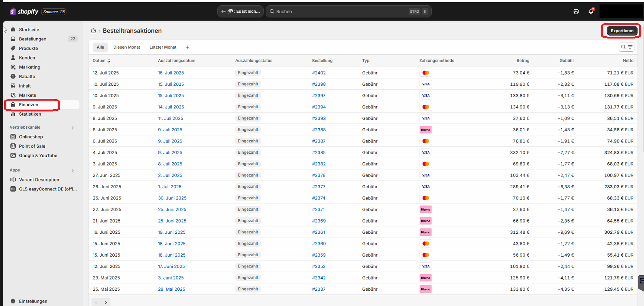
Task: Open the Sidekick assistant icon in top bar
Action: 576,12
